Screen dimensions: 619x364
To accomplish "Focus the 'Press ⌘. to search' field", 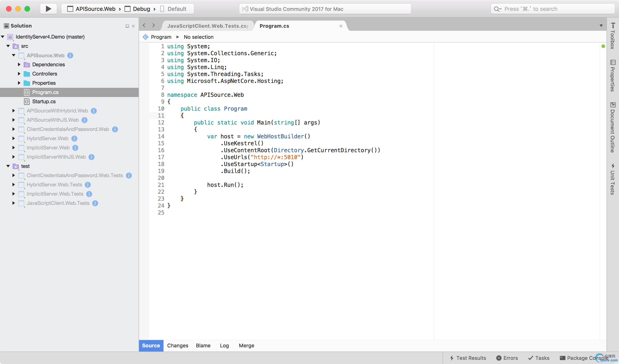I will click(x=553, y=9).
